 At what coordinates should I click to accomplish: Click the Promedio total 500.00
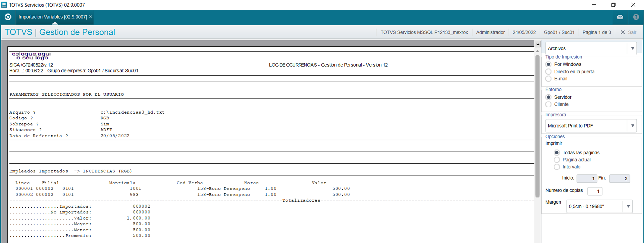pyautogui.click(x=141, y=235)
